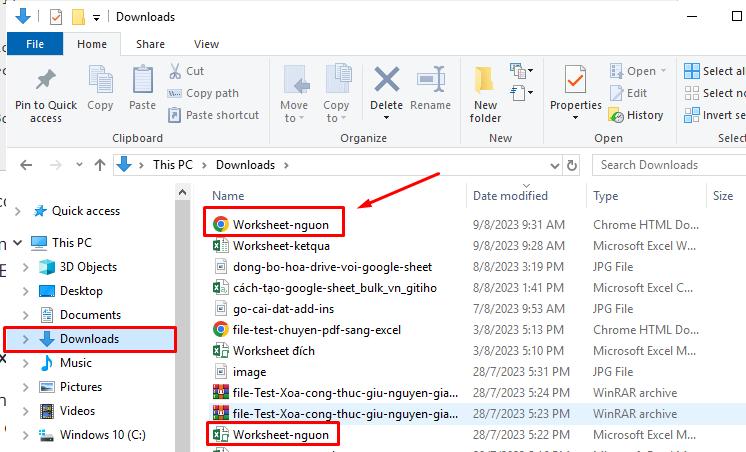Switch to the Home ribbon tab
The height and width of the screenshot is (452, 746).
tap(92, 44)
